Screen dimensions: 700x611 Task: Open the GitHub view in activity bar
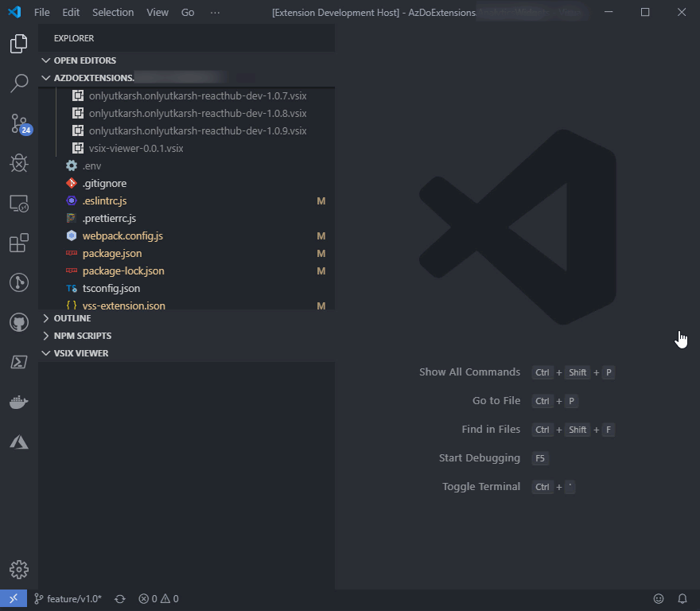(19, 322)
